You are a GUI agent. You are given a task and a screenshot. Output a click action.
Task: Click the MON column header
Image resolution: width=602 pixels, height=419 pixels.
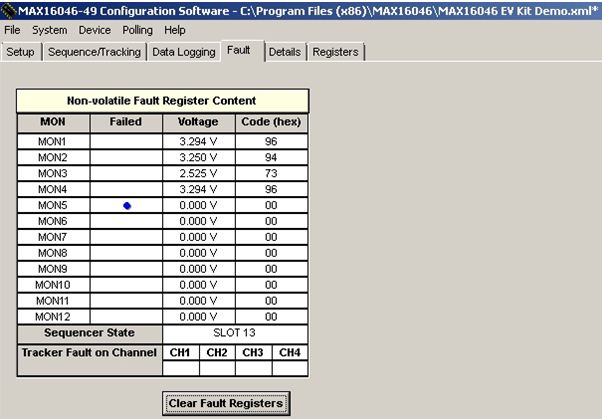pyautogui.click(x=53, y=122)
